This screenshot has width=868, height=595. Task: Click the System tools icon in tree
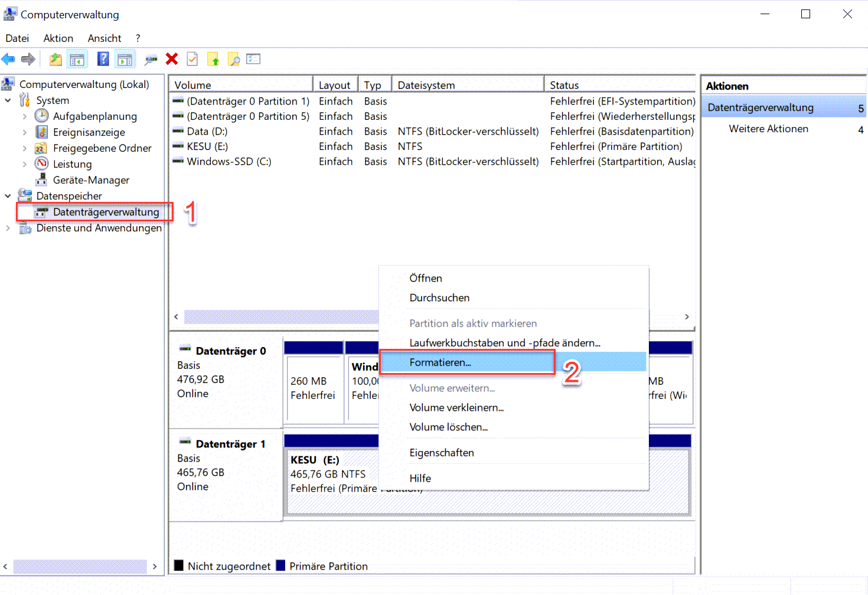pos(25,100)
